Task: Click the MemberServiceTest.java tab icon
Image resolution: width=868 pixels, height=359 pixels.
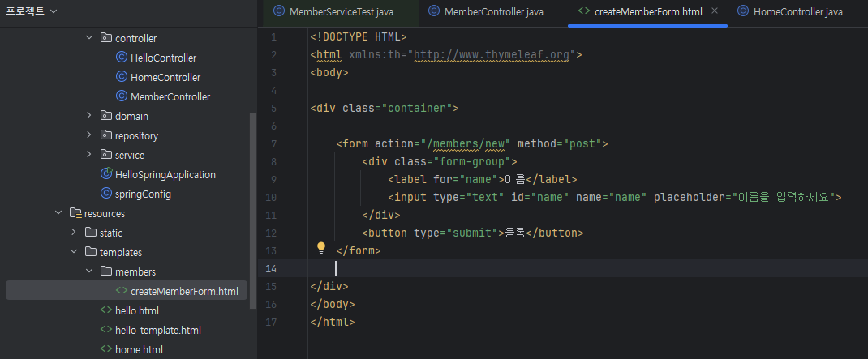Action: pyautogui.click(x=279, y=11)
